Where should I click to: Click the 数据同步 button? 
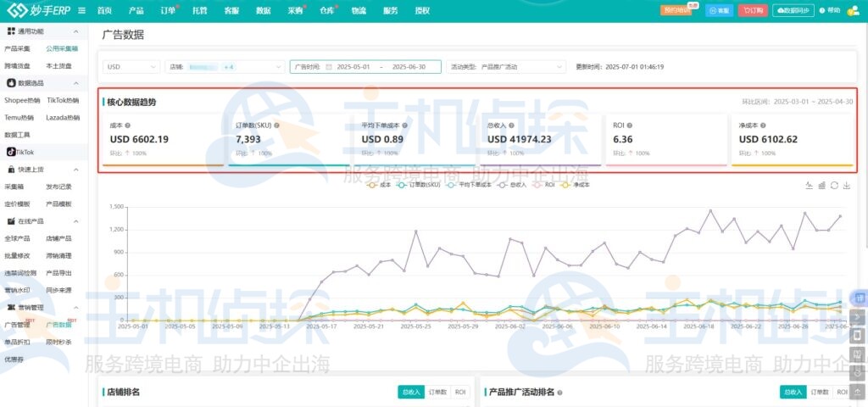click(793, 10)
